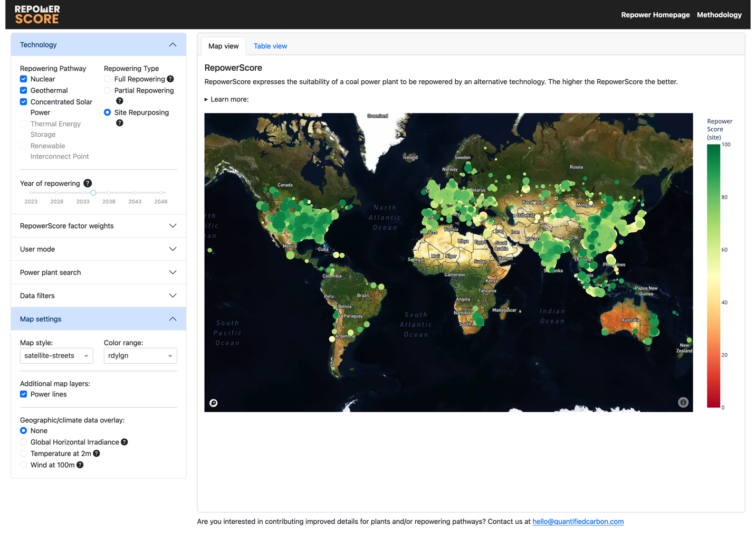This screenshot has height=548, width=756.
Task: Open the Temperature at 2m help icon
Action: point(97,453)
